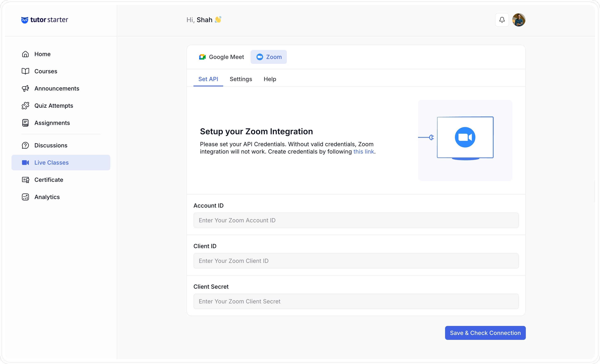
Task: Click Save & Check Connection button
Action: (485, 333)
